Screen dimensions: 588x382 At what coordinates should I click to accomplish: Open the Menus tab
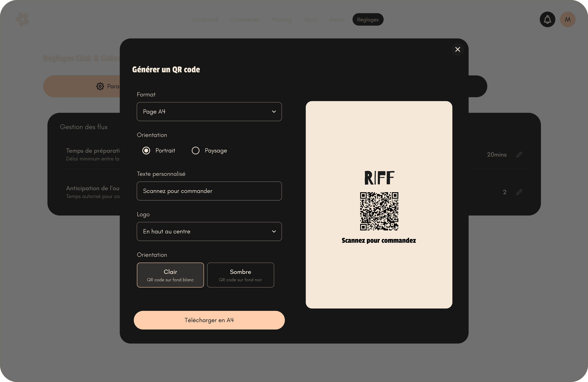[337, 19]
